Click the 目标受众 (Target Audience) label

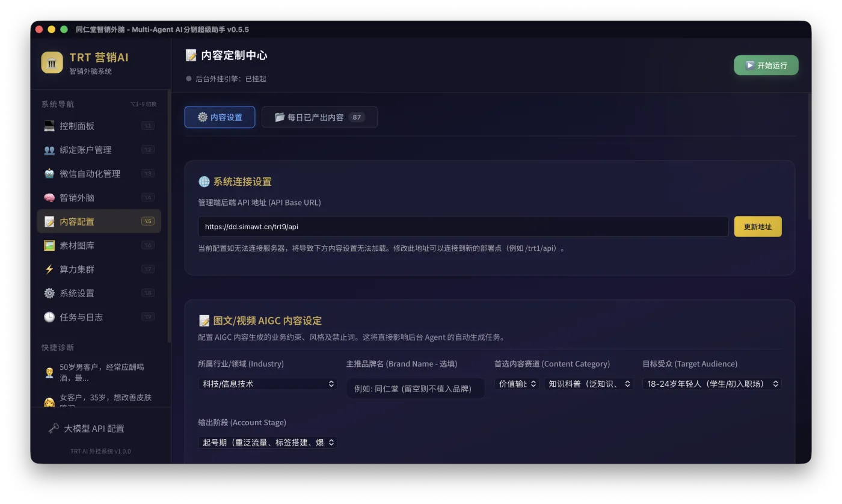(690, 364)
